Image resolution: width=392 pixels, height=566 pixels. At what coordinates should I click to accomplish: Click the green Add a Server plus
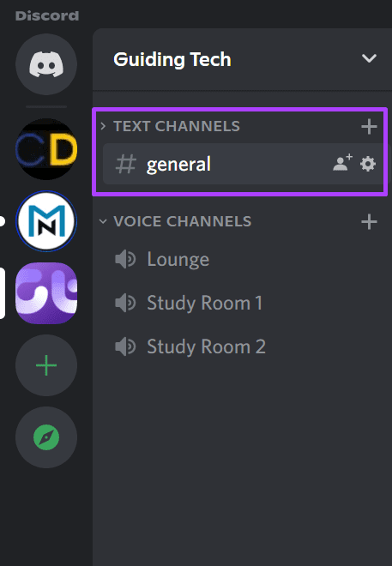[46, 365]
